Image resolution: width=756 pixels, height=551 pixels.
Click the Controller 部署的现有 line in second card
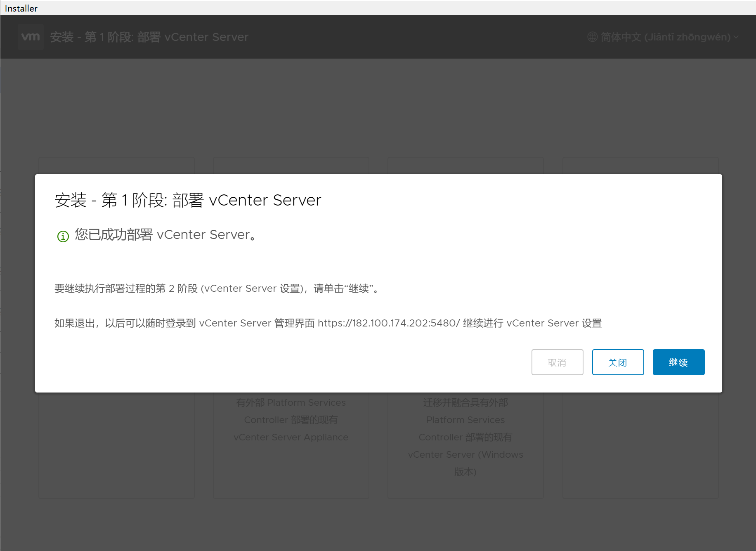tap(291, 420)
